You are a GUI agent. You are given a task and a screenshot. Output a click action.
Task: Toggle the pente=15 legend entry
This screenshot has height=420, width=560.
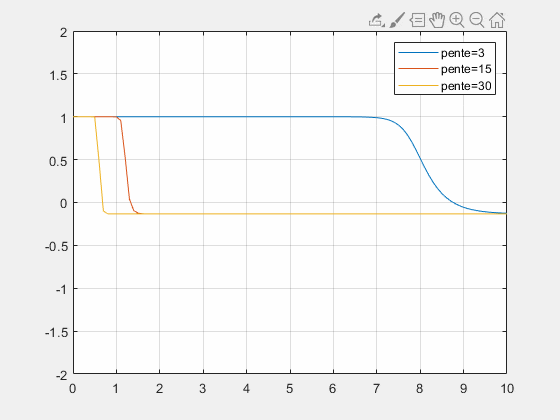point(466,69)
